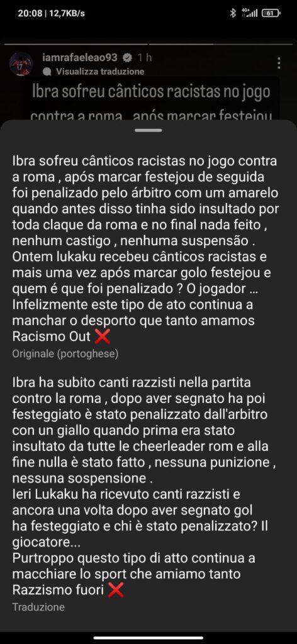Open the three-dot story options menu
297x644 pixels.
click(x=279, y=63)
